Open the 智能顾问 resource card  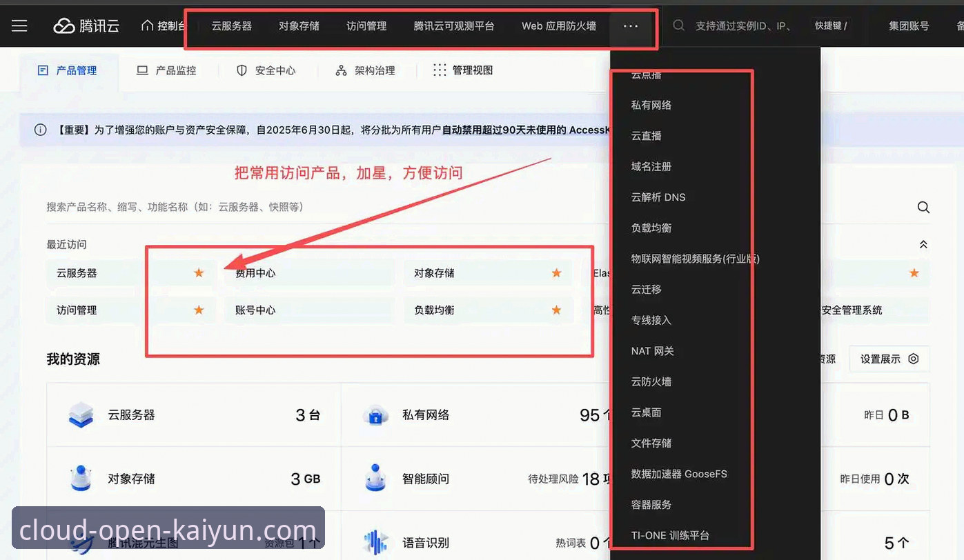coord(476,479)
